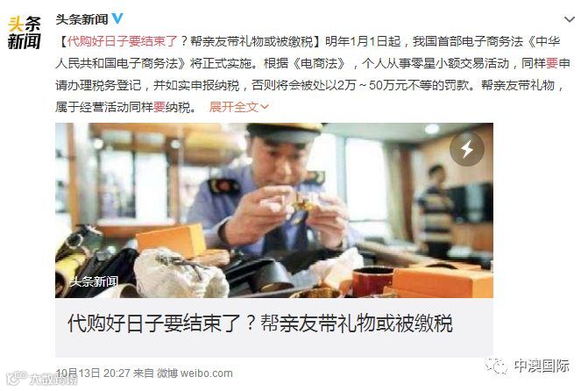Image resolution: width=588 pixels, height=391 pixels.
Task: Open the customs officer article image
Action: (274, 210)
